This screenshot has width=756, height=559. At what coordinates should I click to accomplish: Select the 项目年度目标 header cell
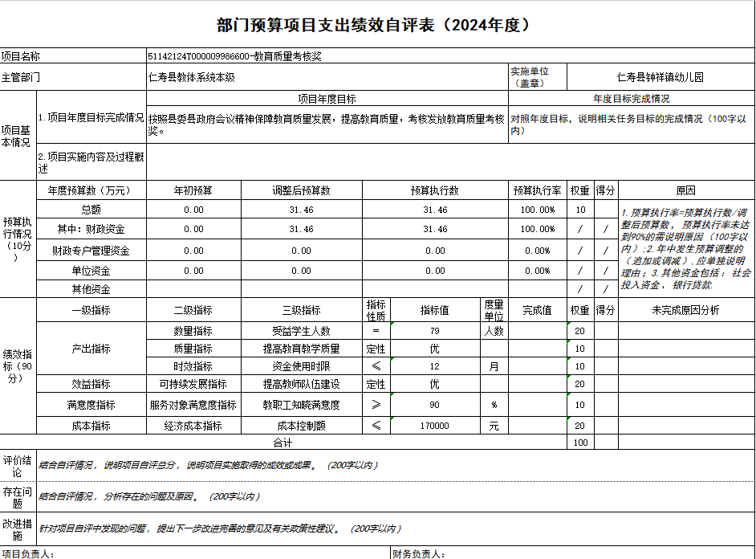click(327, 99)
